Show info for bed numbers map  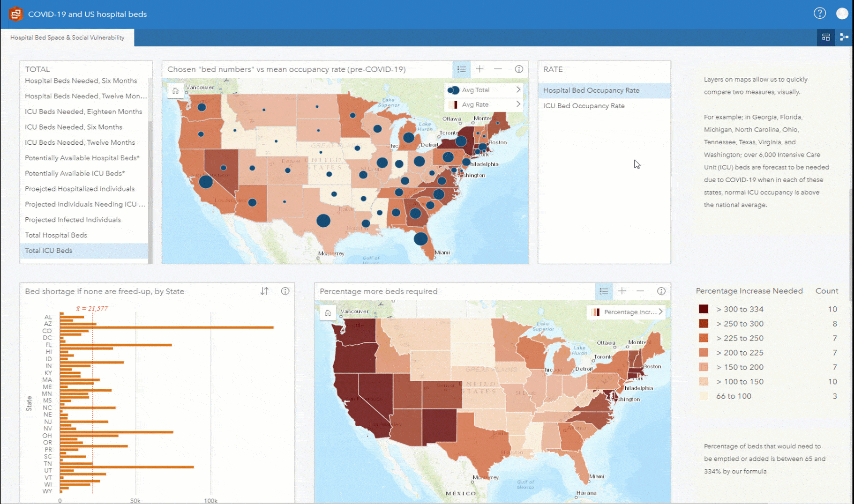pos(519,69)
